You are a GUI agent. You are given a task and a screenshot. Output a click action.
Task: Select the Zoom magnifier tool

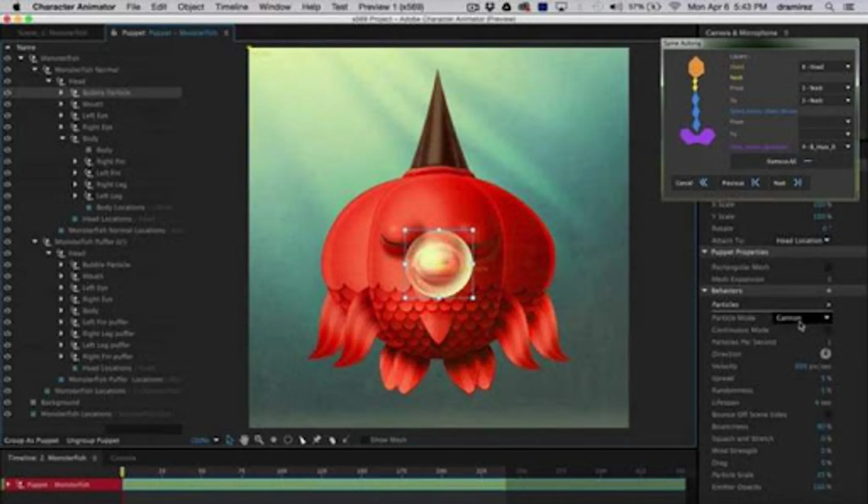tap(259, 440)
